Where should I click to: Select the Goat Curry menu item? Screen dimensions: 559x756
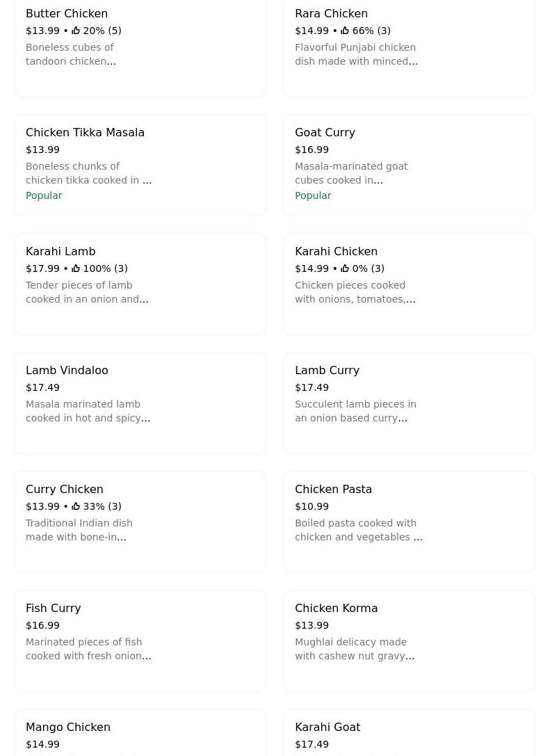[409, 165]
